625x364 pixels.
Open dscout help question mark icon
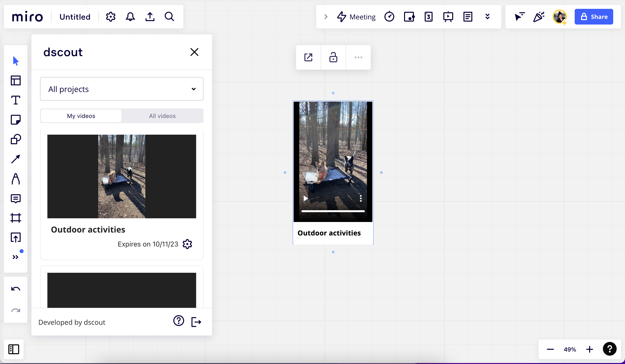pos(178,321)
